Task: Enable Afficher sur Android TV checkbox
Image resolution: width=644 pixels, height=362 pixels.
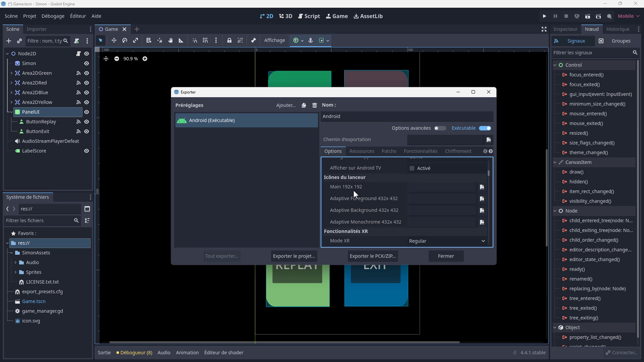Action: [412, 168]
